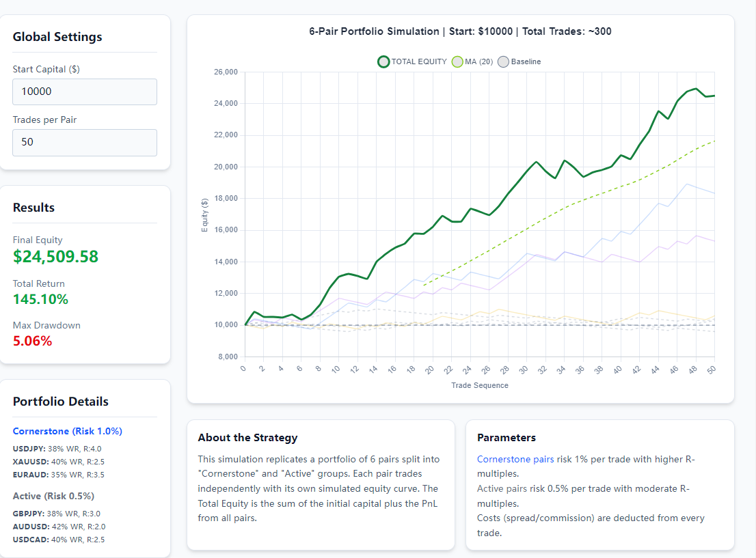This screenshot has height=558, width=756.
Task: Click the XAUUSD pair entry
Action: click(x=59, y=462)
